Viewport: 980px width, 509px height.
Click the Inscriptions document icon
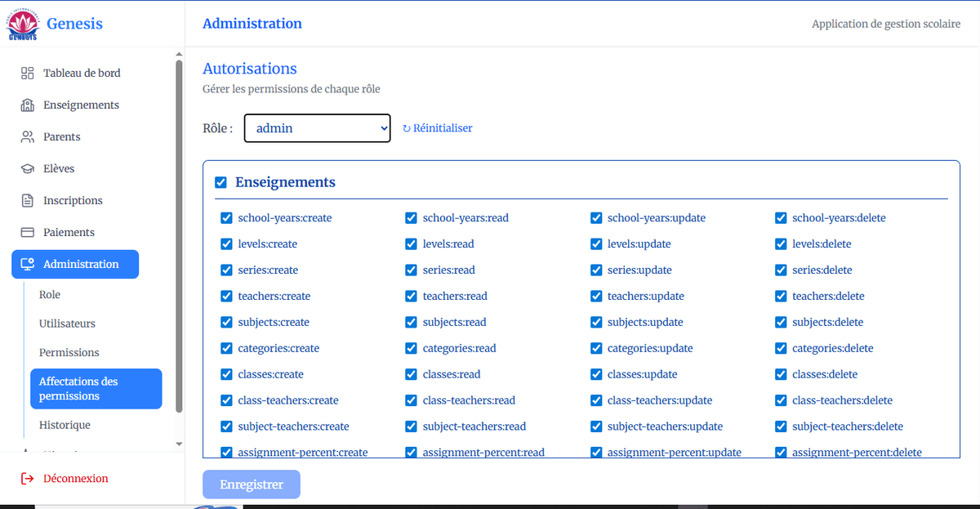[27, 200]
